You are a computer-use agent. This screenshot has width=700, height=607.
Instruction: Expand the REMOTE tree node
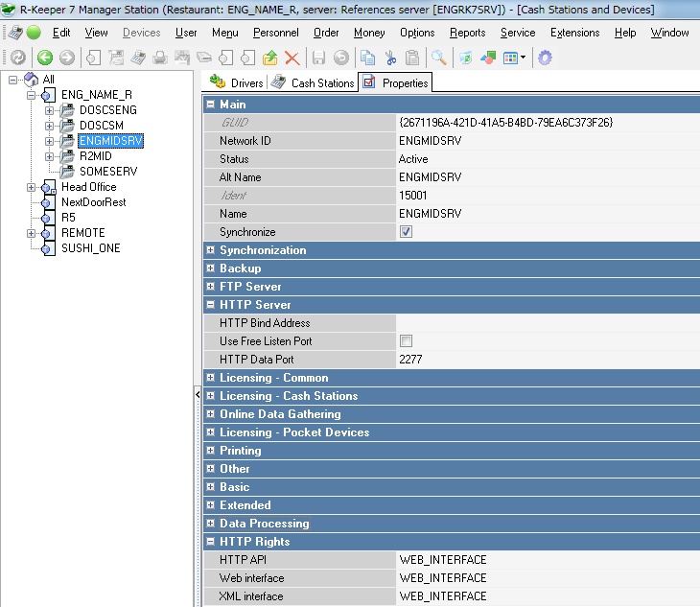point(31,233)
